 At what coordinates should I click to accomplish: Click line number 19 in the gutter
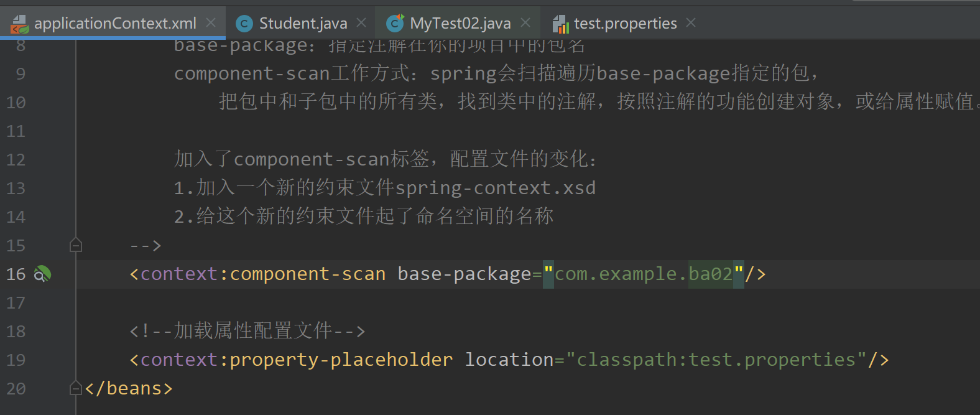(x=16, y=360)
